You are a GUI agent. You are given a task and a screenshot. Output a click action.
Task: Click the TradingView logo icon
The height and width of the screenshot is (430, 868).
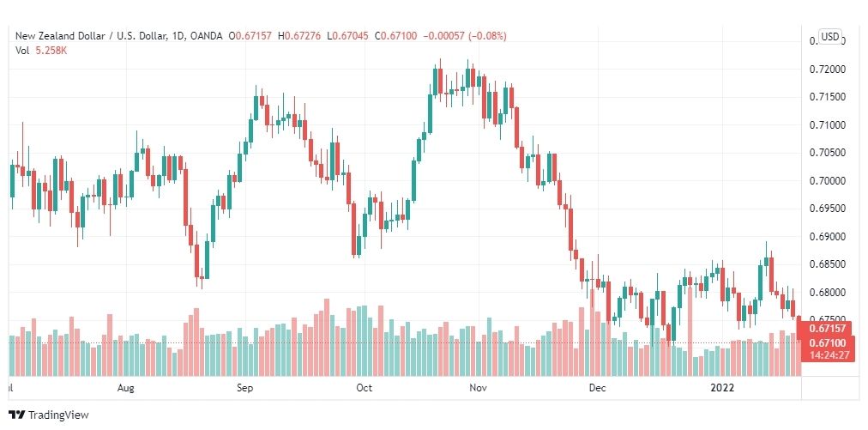coord(18,415)
